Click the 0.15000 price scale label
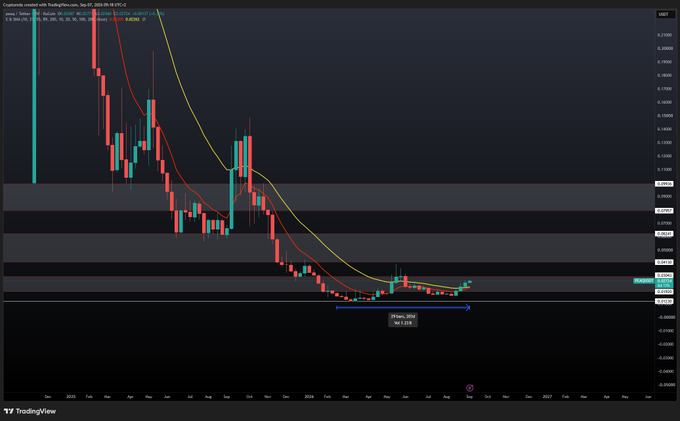The height and width of the screenshot is (421, 680). tap(666, 116)
